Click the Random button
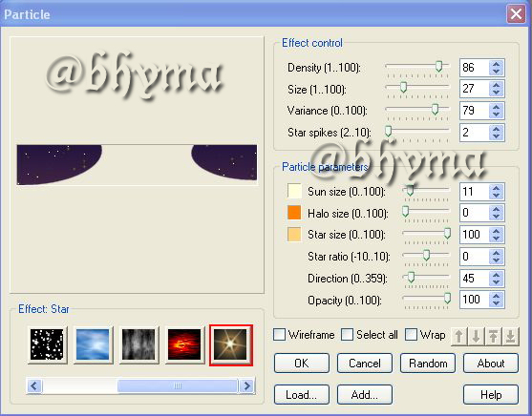 point(428,364)
